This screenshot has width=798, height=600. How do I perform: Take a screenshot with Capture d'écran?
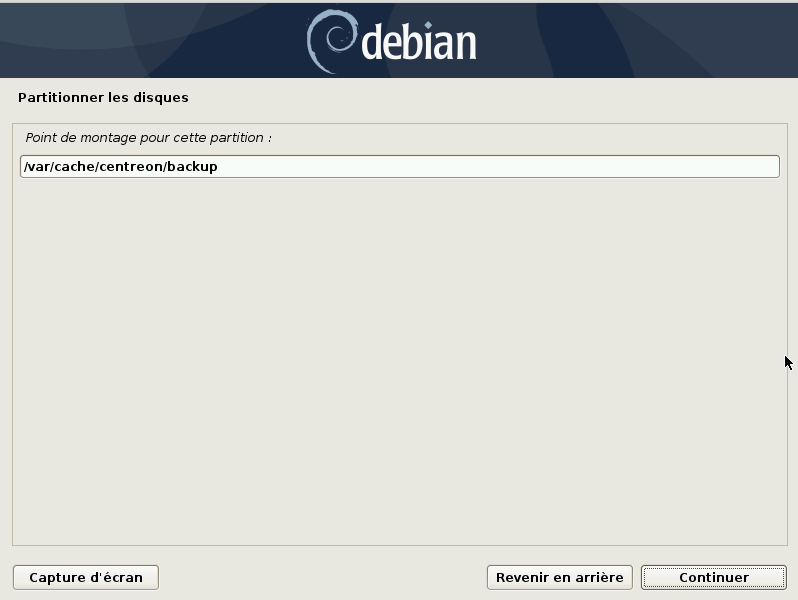click(x=86, y=578)
